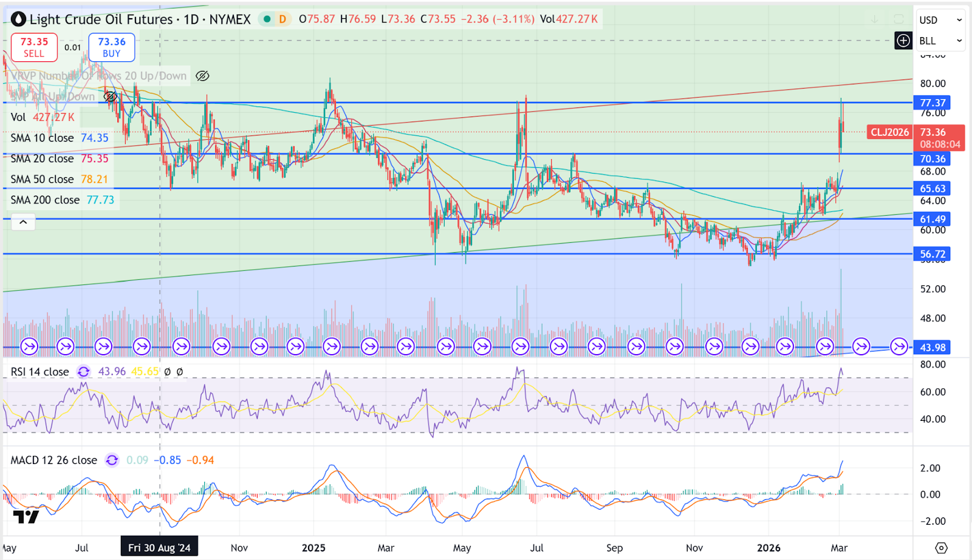
Task: Select the SMA 200 close legend
Action: click(45, 200)
